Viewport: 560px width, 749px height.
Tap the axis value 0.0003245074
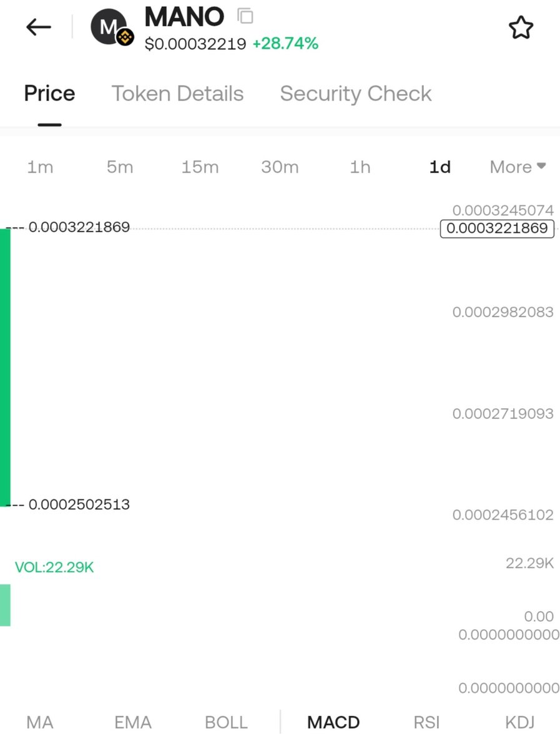[503, 210]
